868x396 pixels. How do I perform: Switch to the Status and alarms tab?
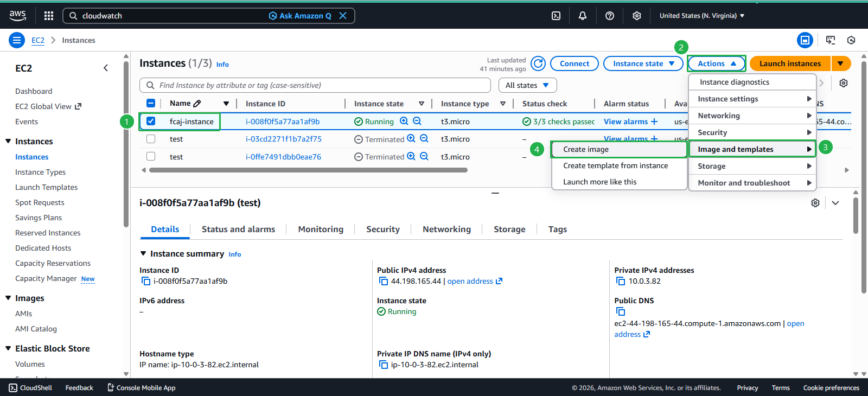(238, 229)
